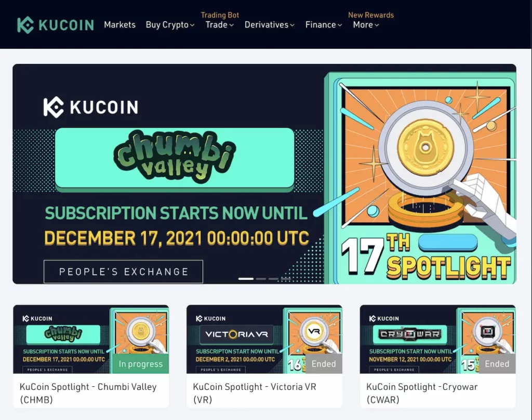The width and height of the screenshot is (532, 420).
Task: Expand the Buy Crypto dropdown
Action: pyautogui.click(x=170, y=25)
